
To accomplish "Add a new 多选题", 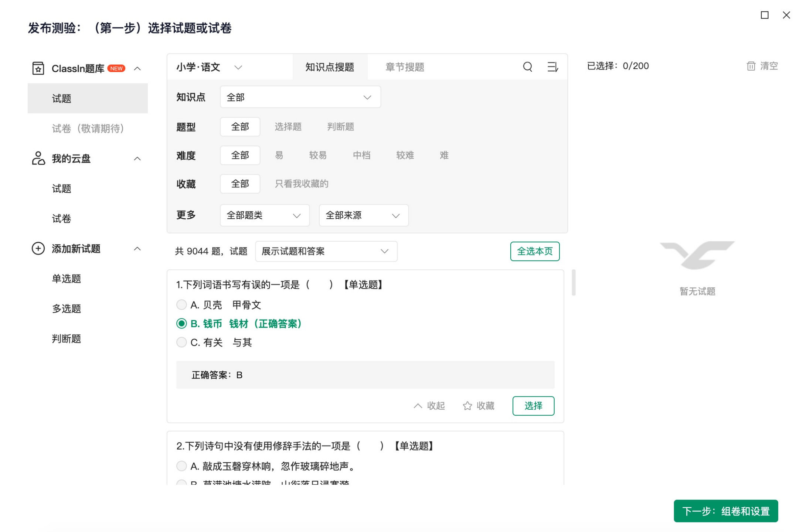I will click(66, 308).
